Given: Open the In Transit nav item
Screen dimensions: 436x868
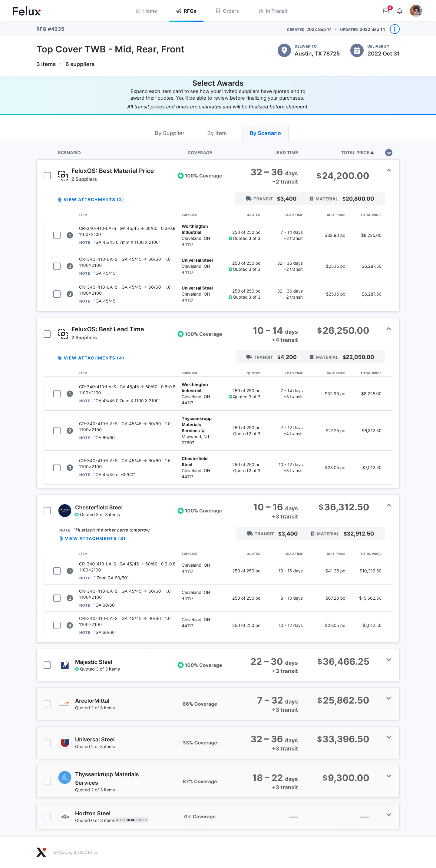Looking at the screenshot, I should click(x=273, y=11).
